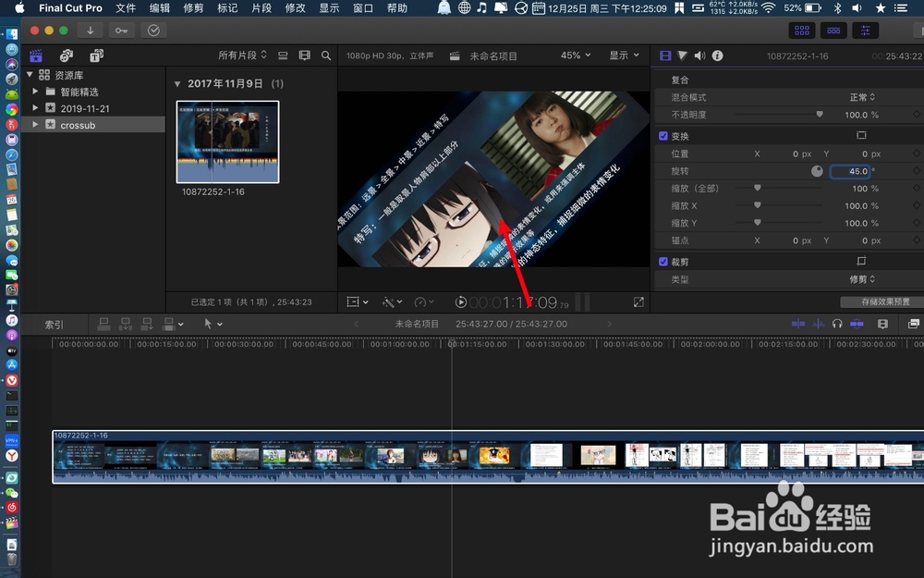The width and height of the screenshot is (924, 578).
Task: Expand the 2019-11-21 event
Action: tap(35, 108)
